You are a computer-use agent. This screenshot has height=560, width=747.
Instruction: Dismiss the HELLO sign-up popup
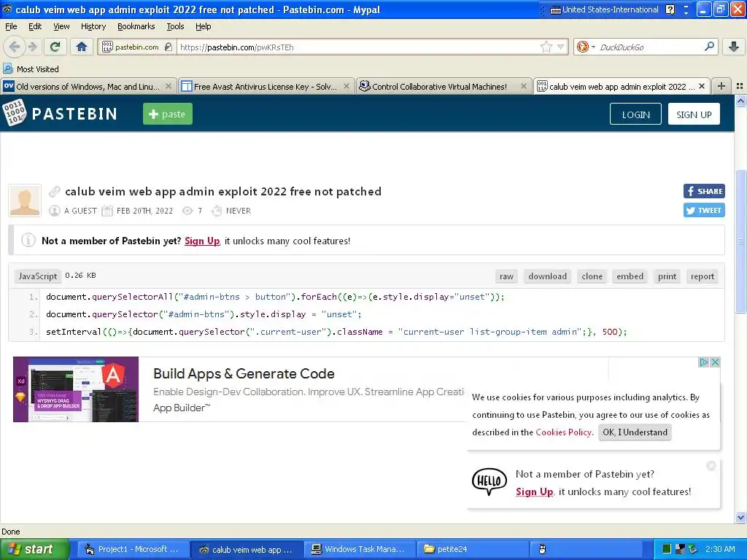711,466
